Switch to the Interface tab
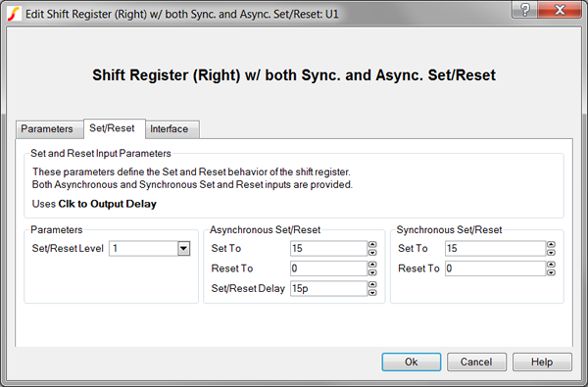588x387 pixels. pyautogui.click(x=170, y=129)
